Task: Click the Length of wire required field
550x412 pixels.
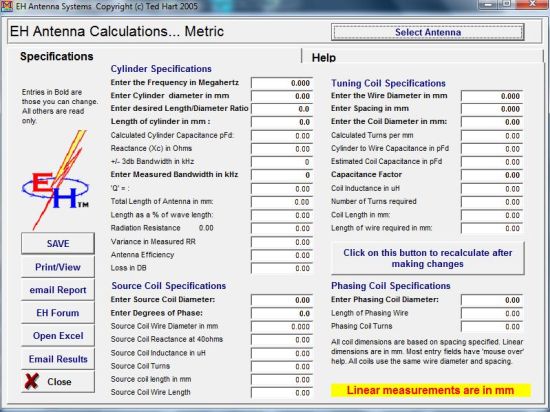Action: click(492, 229)
